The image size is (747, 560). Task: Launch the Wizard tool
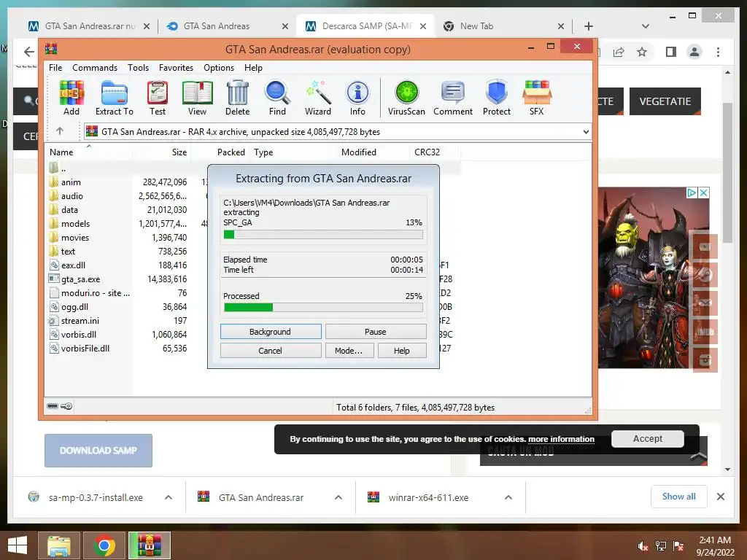(x=318, y=98)
